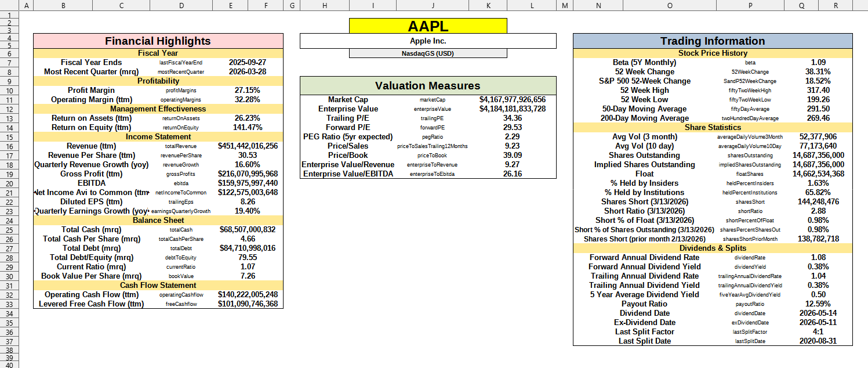Click the Diluted EPS value 8.26
868x368 pixels.
248,201
